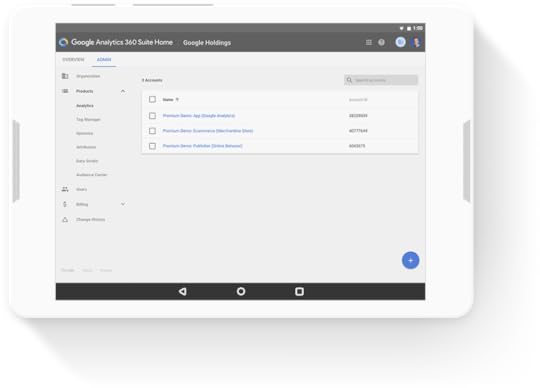The width and height of the screenshot is (540, 388).
Task: Click the sort arrow next to Name header
Action: click(177, 99)
